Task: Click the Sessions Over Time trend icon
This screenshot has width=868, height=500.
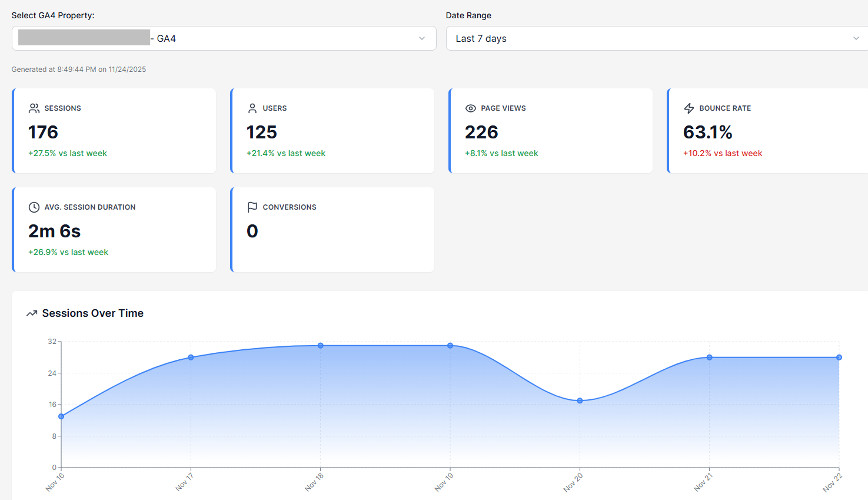Action: point(32,313)
